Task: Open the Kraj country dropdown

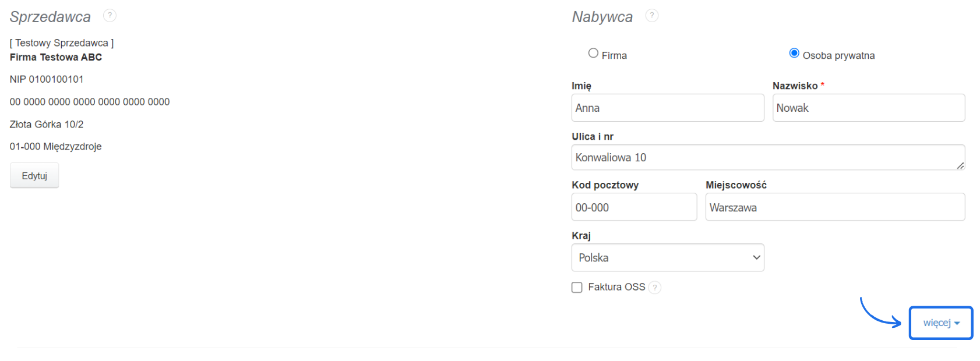Action: pyautogui.click(x=667, y=258)
